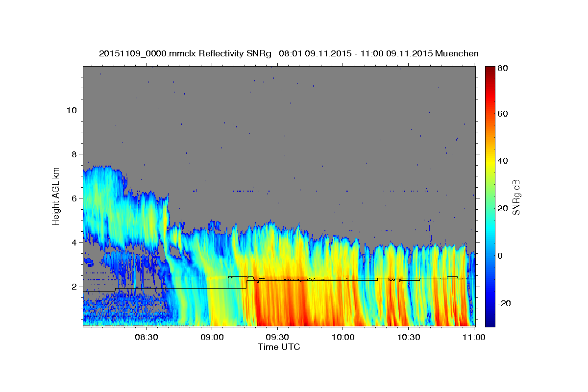Click the 'Time UTC' axis label
Viewport: 588px width, 392px height.
coord(279,347)
